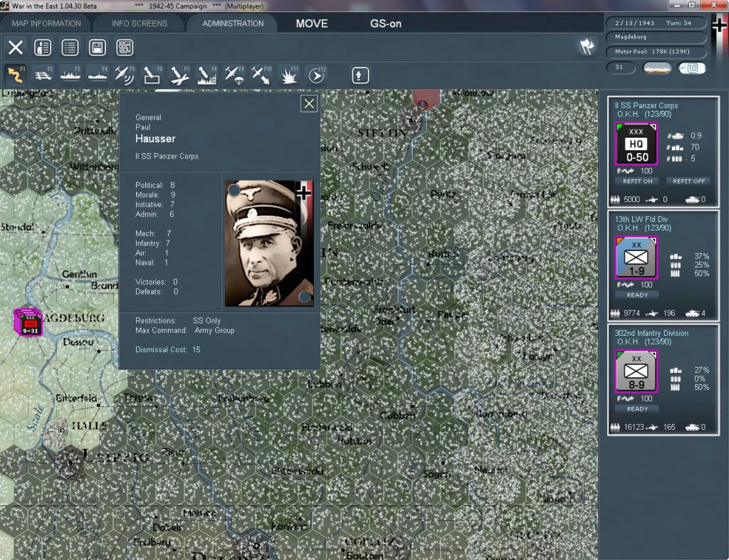Click the F11 explosion battle icon
Viewport: 729px width, 560px height.
coord(289,75)
